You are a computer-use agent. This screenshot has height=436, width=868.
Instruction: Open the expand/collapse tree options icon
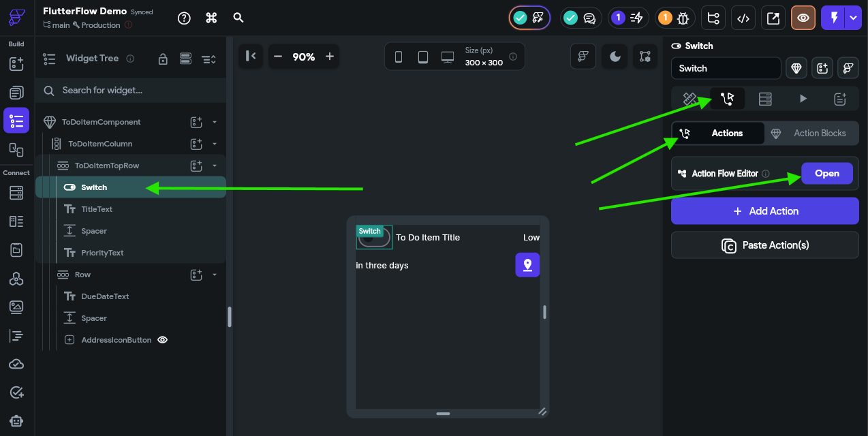208,59
